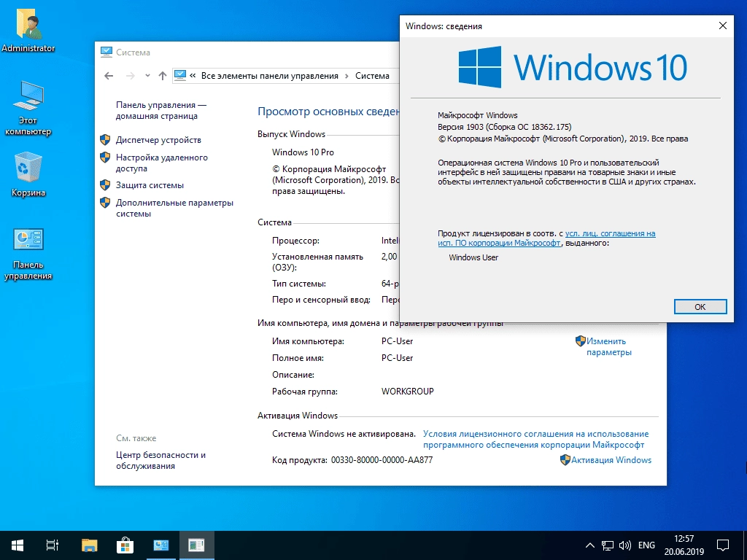
Task: Open Дополнительные параметры системы link
Action: (x=174, y=208)
